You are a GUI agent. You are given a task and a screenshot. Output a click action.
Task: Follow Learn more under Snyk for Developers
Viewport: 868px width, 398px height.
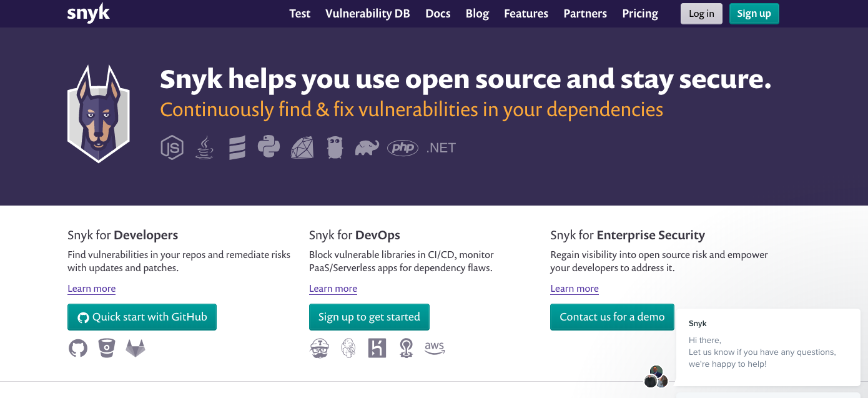(91, 289)
